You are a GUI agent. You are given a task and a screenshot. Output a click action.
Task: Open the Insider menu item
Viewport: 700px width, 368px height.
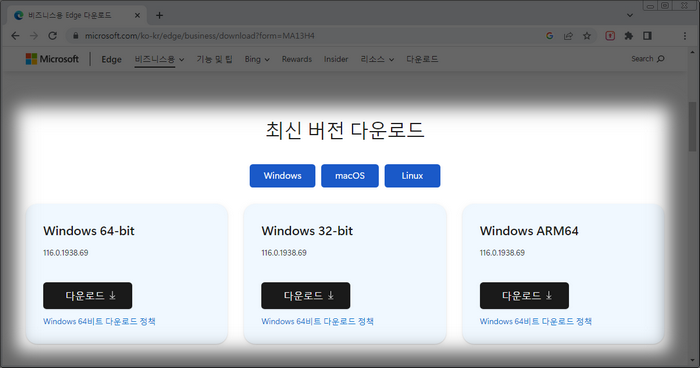click(x=336, y=59)
